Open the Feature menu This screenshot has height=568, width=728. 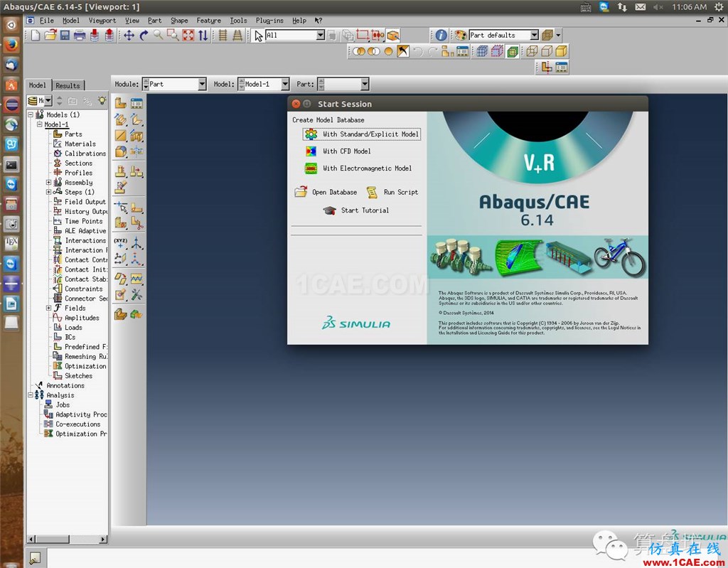click(x=208, y=21)
